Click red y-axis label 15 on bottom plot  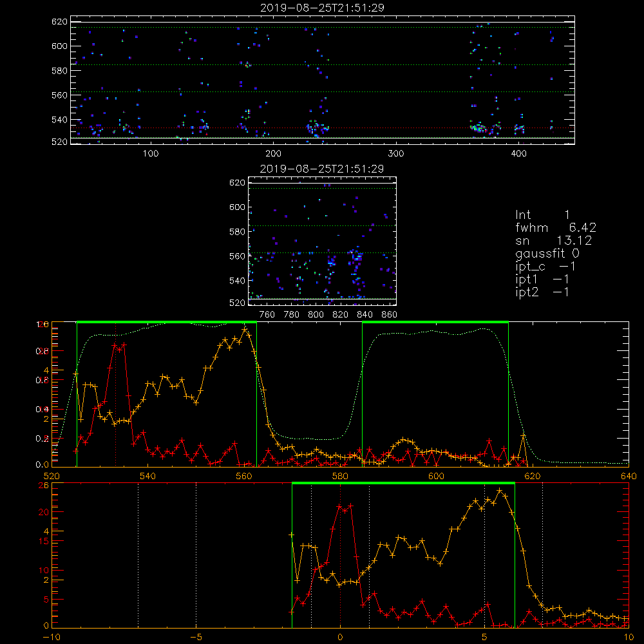point(43,542)
